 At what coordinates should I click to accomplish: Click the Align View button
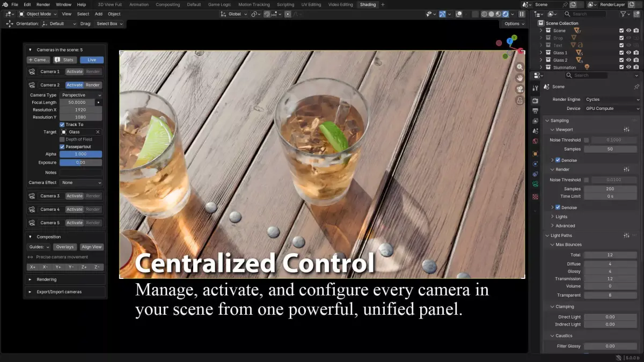point(92,247)
